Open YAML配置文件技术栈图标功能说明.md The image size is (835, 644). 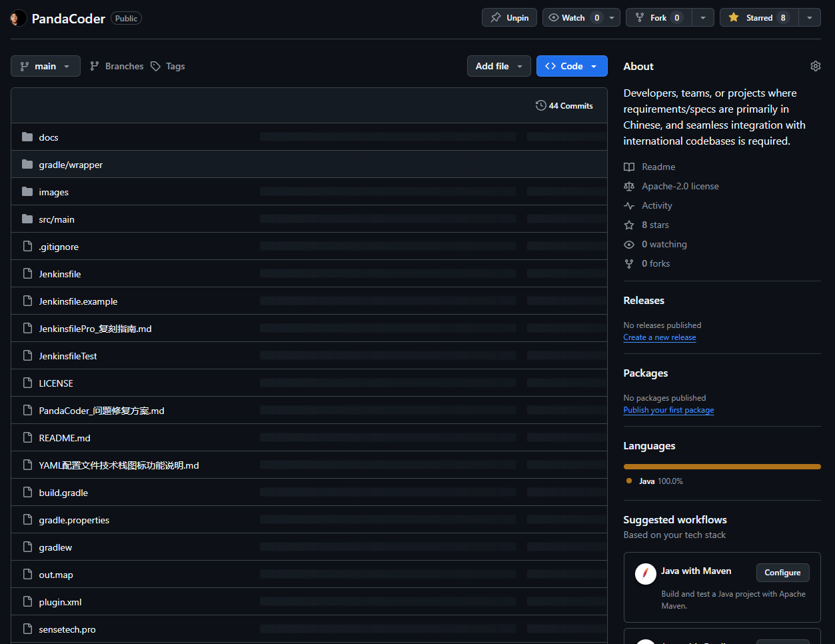point(119,465)
